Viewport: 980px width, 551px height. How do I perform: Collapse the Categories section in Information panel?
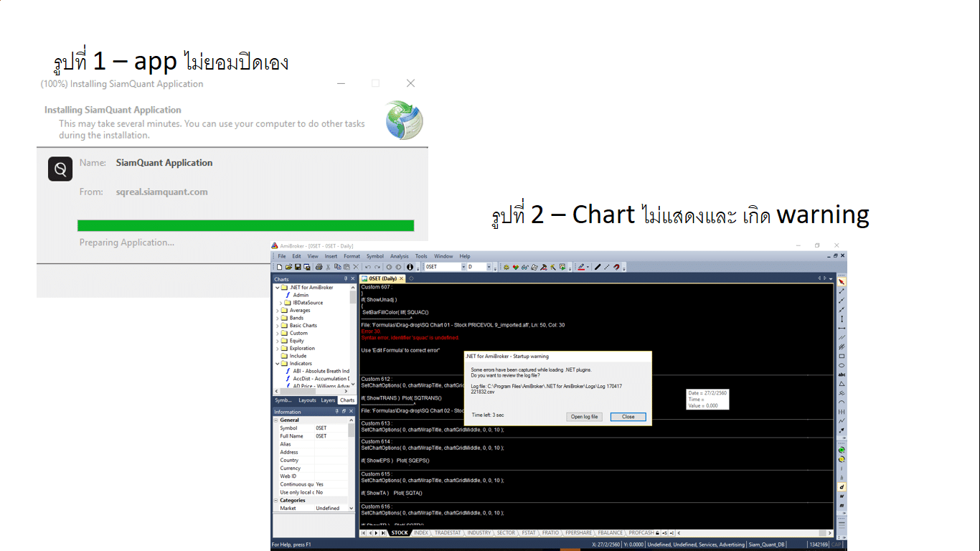pyautogui.click(x=276, y=500)
